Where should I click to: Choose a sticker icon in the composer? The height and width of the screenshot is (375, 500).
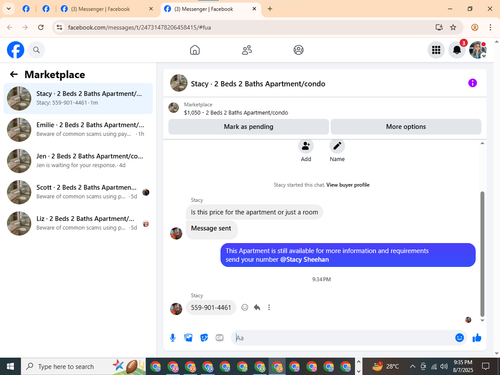coord(204,338)
